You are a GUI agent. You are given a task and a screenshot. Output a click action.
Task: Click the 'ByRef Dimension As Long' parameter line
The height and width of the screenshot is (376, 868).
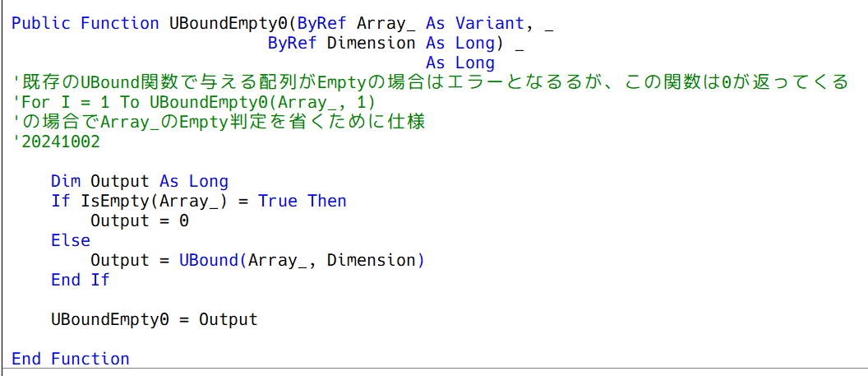coord(396,43)
